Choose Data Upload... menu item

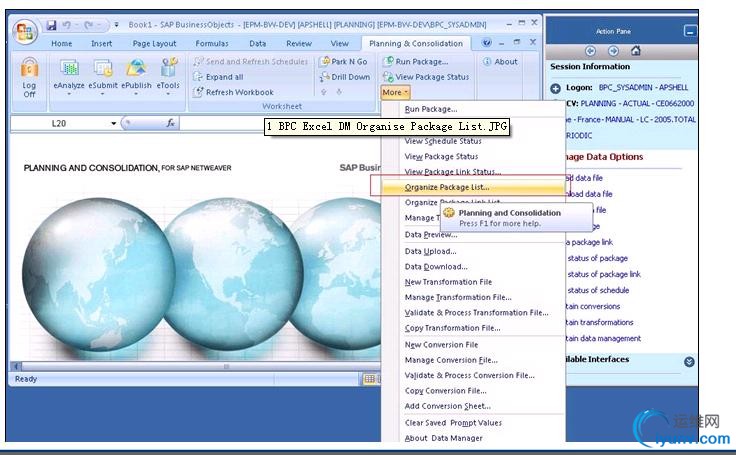430,252
